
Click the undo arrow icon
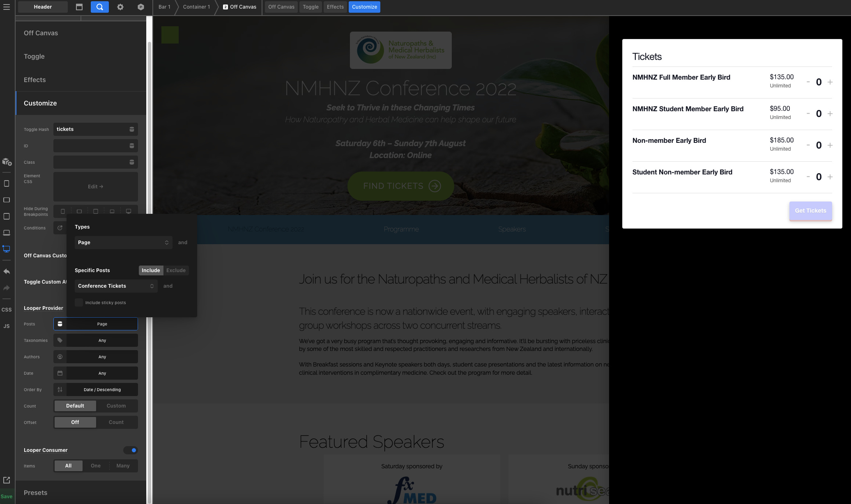coord(7,271)
